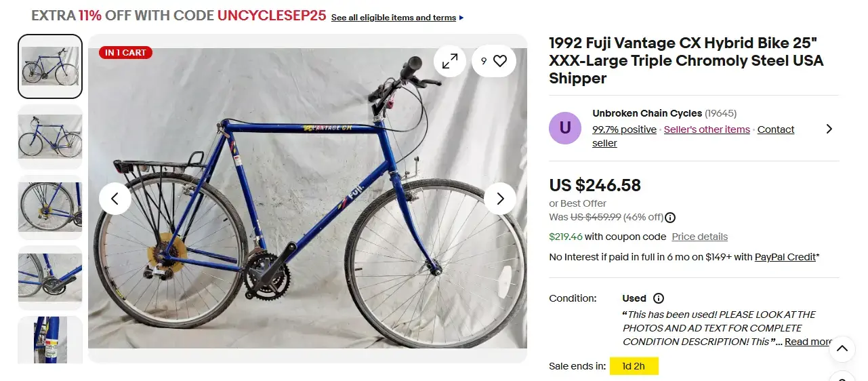Expand the bike image to fullscreen
Screen dimensions: 868x381
click(x=450, y=61)
